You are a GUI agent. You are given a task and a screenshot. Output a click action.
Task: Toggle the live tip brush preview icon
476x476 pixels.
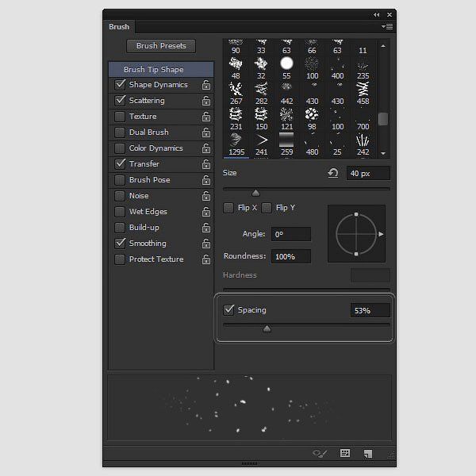[x=320, y=454]
